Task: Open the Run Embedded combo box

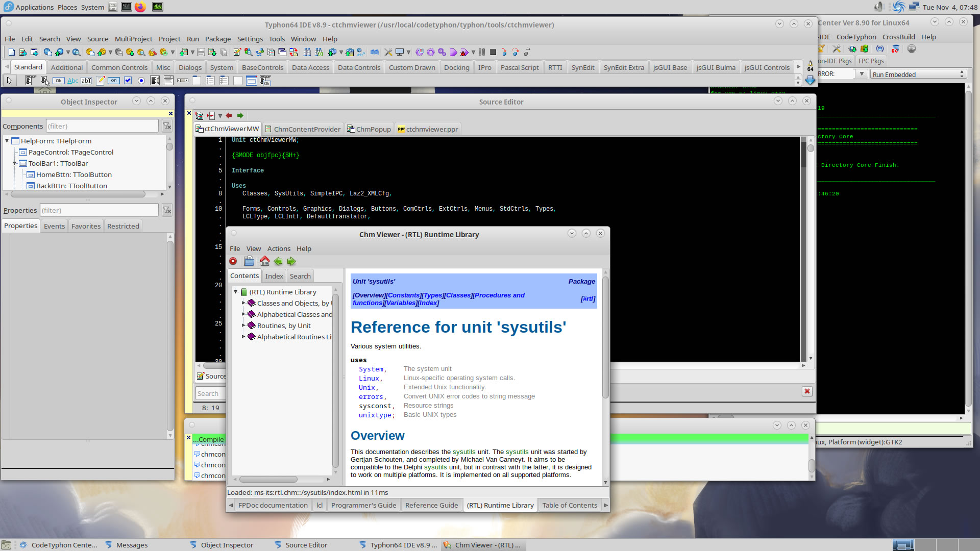Action: click(x=917, y=74)
